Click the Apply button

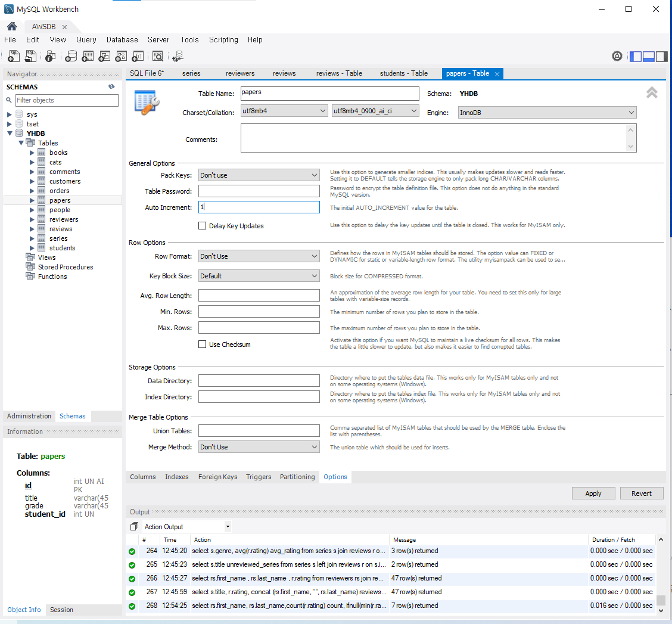593,493
